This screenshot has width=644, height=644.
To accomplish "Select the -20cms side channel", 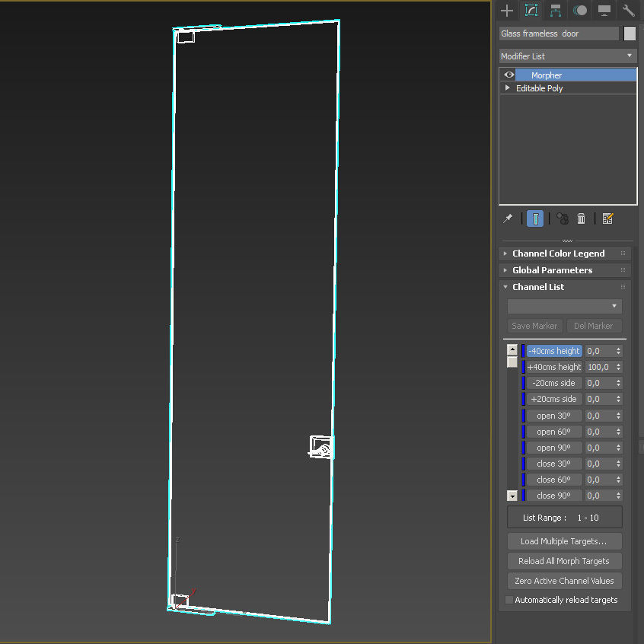I will pos(553,383).
